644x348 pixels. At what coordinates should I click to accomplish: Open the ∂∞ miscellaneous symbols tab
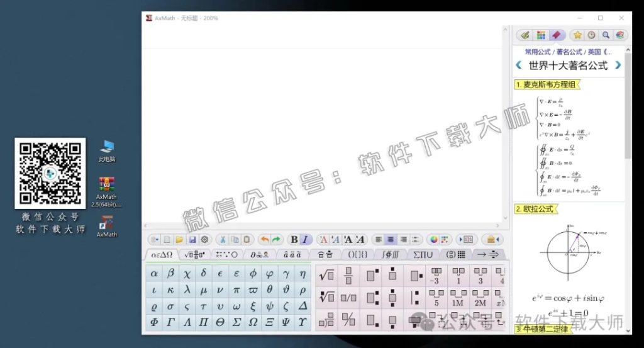point(260,255)
